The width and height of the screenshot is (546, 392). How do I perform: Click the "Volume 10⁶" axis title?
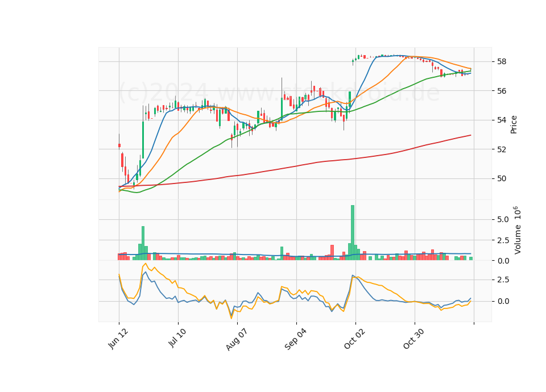click(517, 230)
